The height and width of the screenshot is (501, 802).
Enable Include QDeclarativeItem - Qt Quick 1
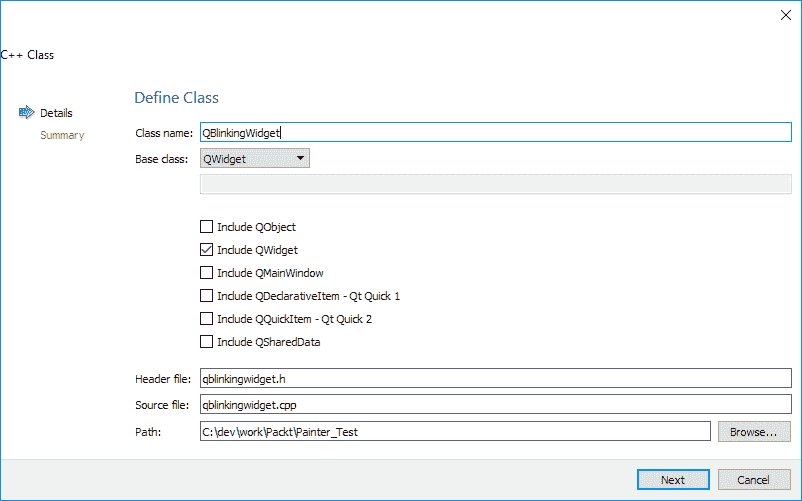(x=207, y=296)
